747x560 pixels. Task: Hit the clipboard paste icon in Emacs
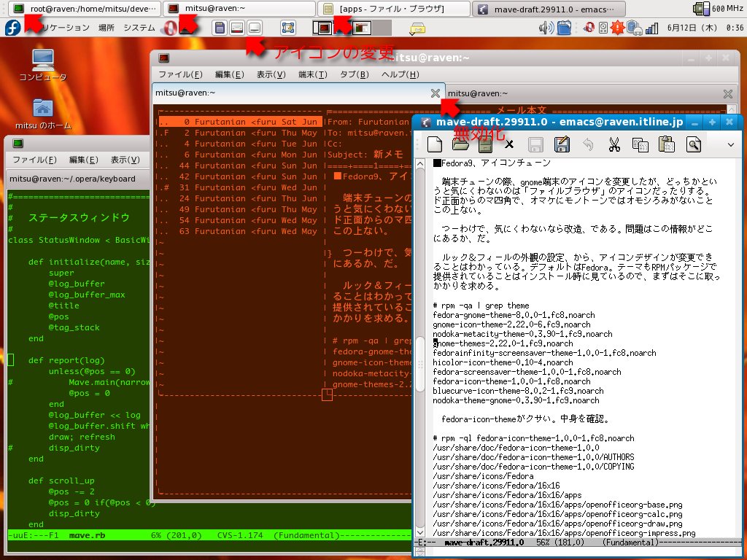666,144
